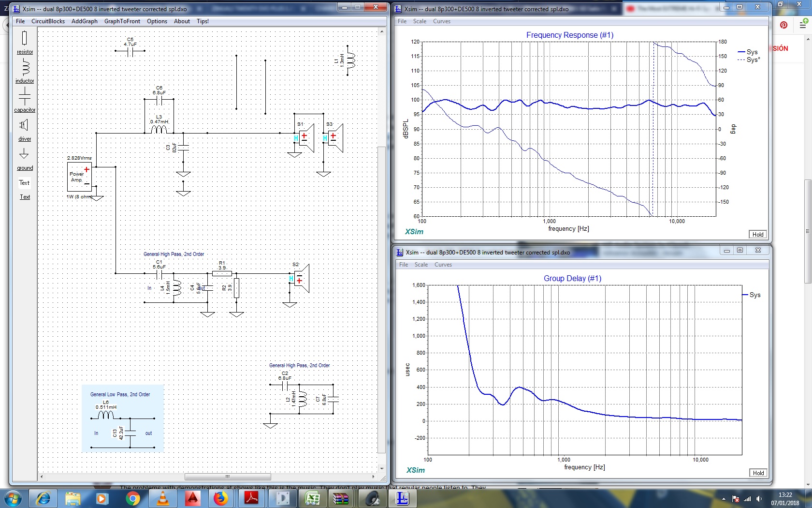Select driver S2 in the schematic
The image size is (812, 508).
point(300,278)
